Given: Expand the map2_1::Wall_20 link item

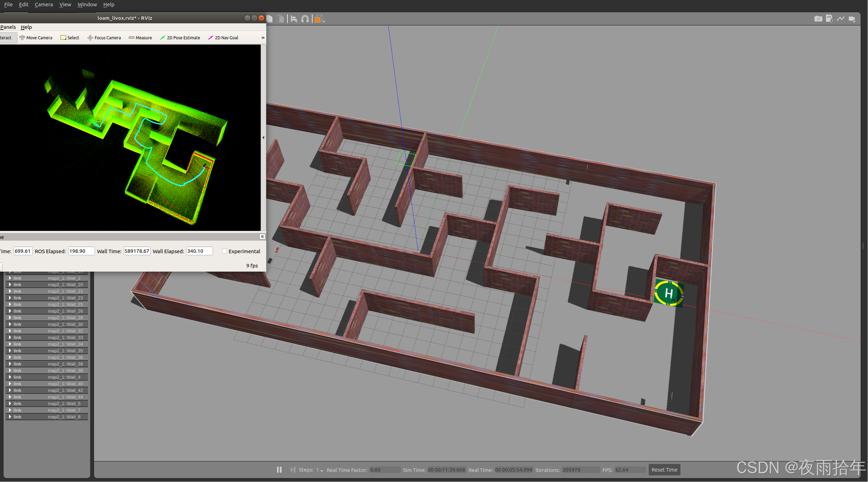Looking at the screenshot, I should click(10, 284).
